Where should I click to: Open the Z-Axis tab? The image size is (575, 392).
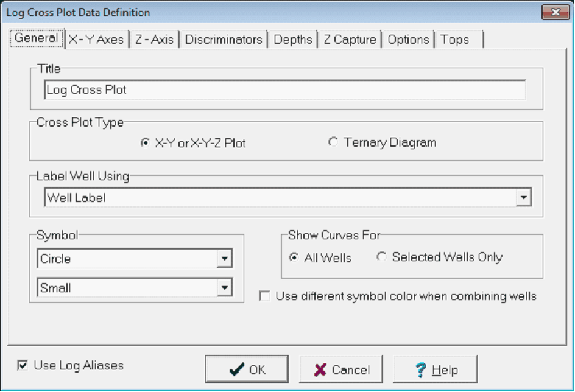click(x=154, y=40)
